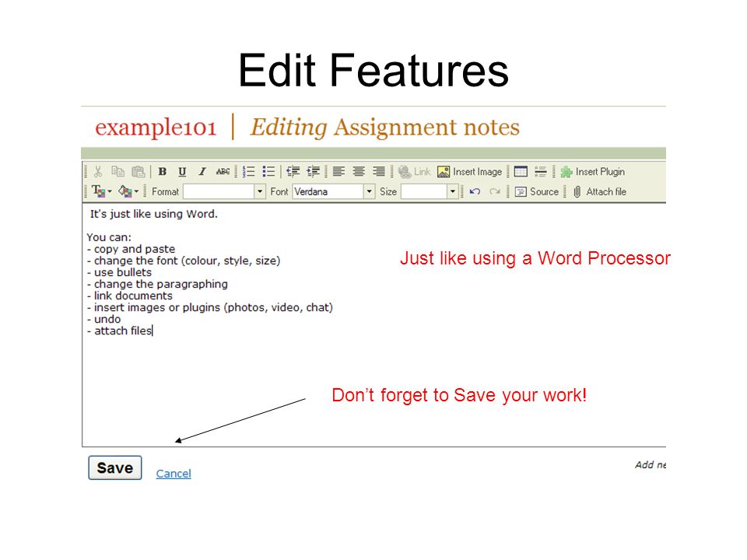Click the line 'It's just like using Word.'
Screen dimensions: 747x560
pyautogui.click(x=154, y=215)
